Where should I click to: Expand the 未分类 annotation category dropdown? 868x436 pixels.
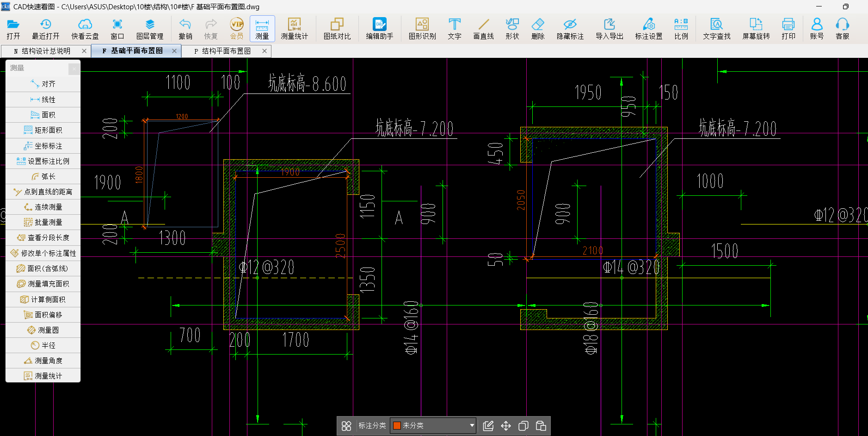472,425
